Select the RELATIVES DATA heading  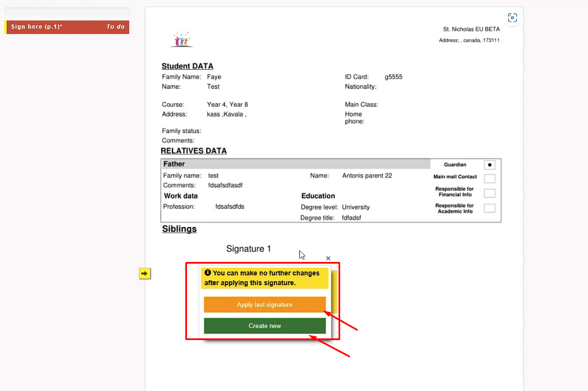tap(194, 151)
